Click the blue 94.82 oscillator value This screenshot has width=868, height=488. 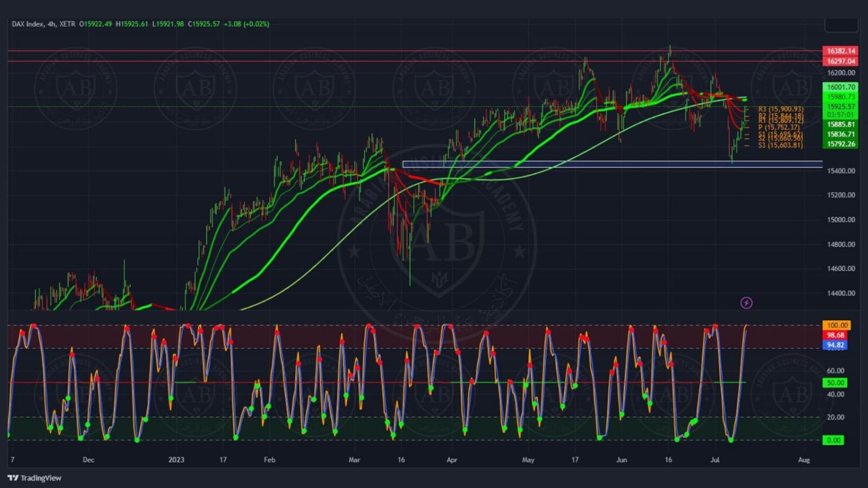(x=835, y=345)
